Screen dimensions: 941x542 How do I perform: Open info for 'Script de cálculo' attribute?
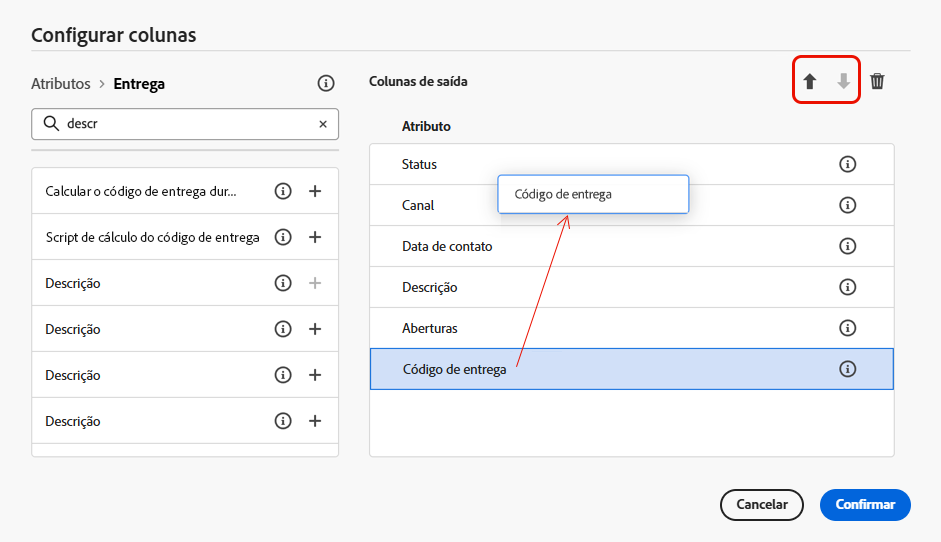283,237
